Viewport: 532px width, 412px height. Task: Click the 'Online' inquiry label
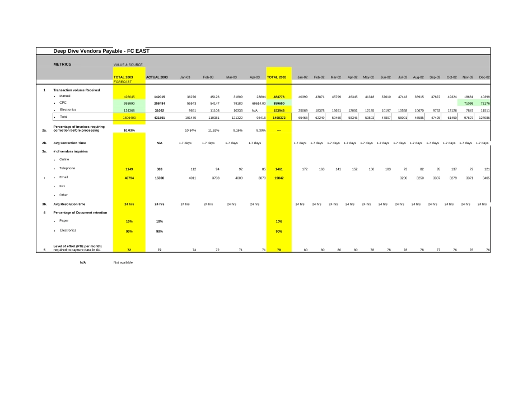pyautogui.click(x=64, y=159)
